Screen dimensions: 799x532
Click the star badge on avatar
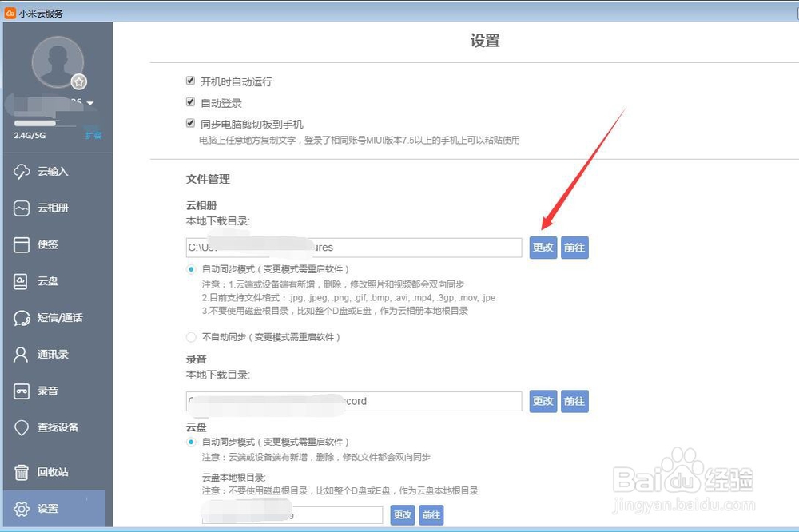[x=78, y=81]
